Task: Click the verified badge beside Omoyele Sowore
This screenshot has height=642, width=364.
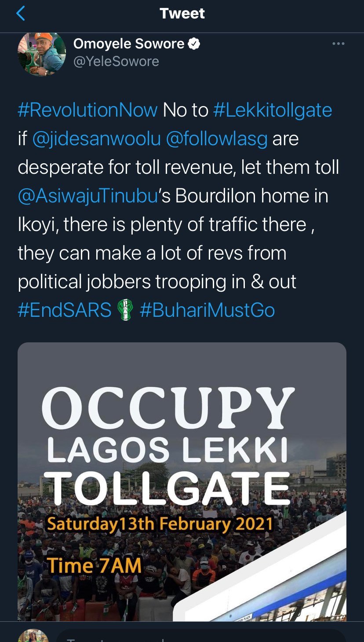Action: click(194, 44)
